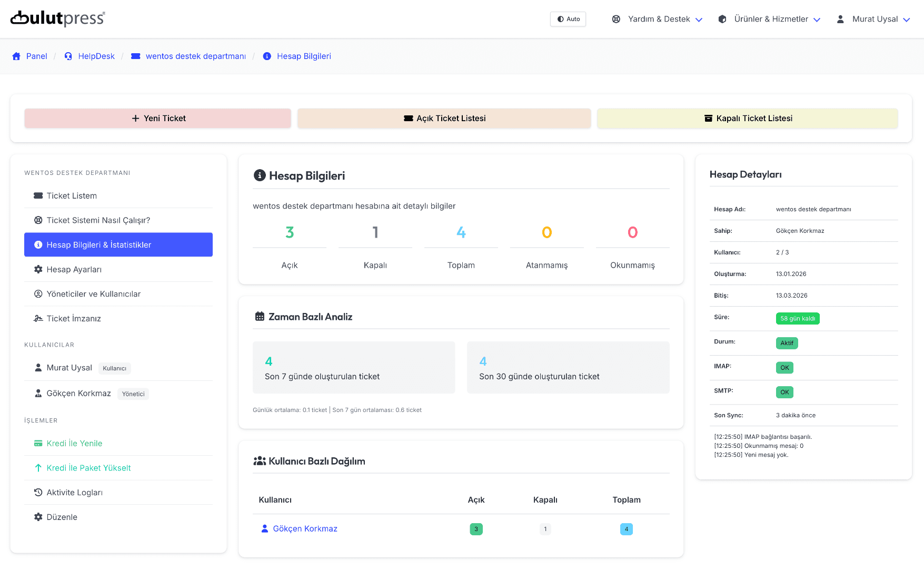Toggle the Auto theme mode button

(568, 19)
